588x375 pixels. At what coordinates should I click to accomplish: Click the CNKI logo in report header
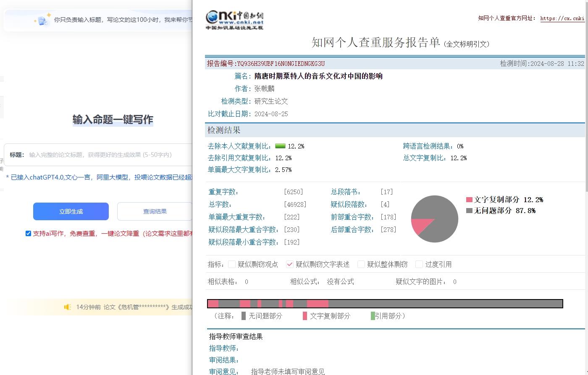234,20
